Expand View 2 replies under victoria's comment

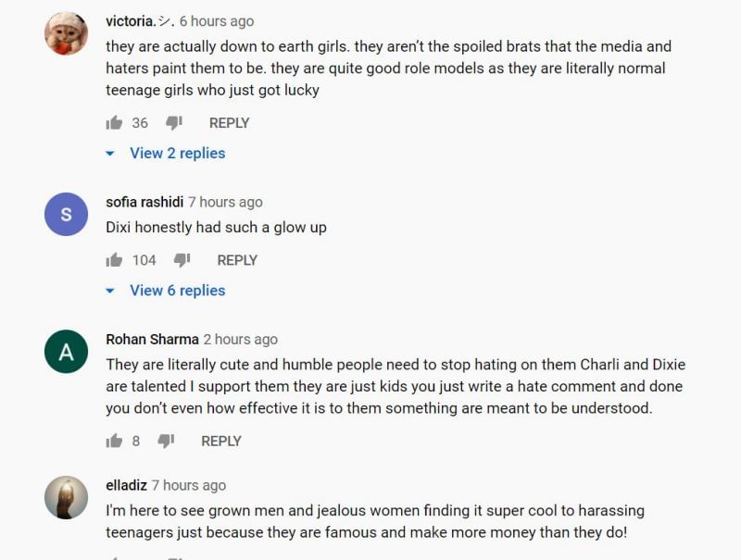pos(177,154)
